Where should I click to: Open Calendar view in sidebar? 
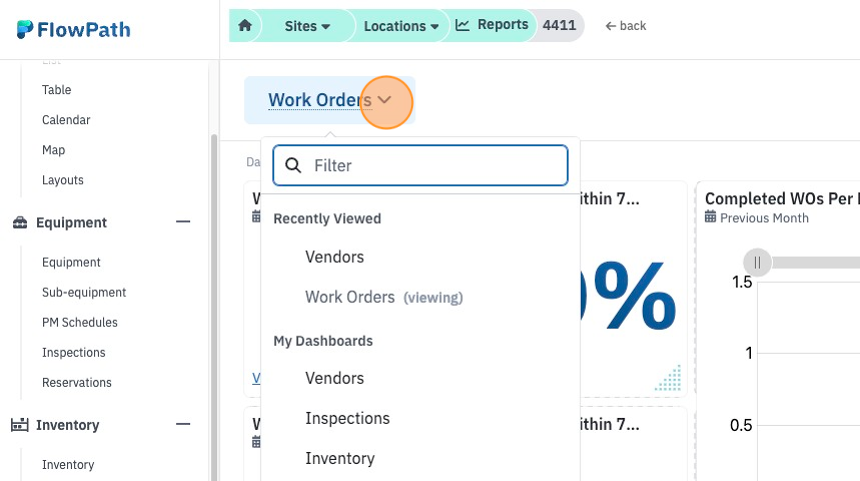(66, 120)
